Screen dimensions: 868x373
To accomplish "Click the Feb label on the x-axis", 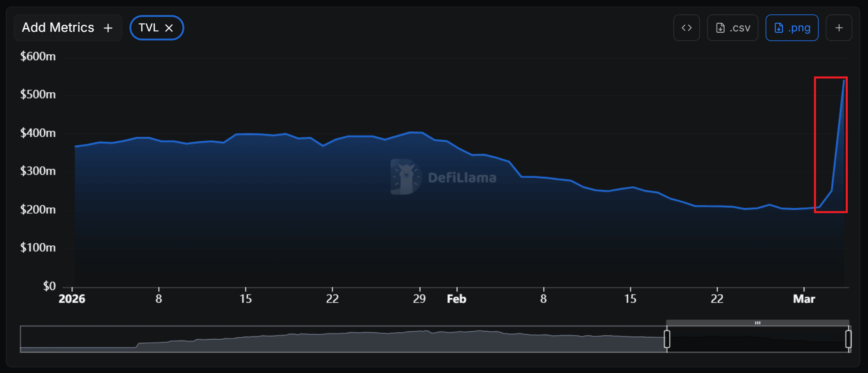I will (x=456, y=299).
